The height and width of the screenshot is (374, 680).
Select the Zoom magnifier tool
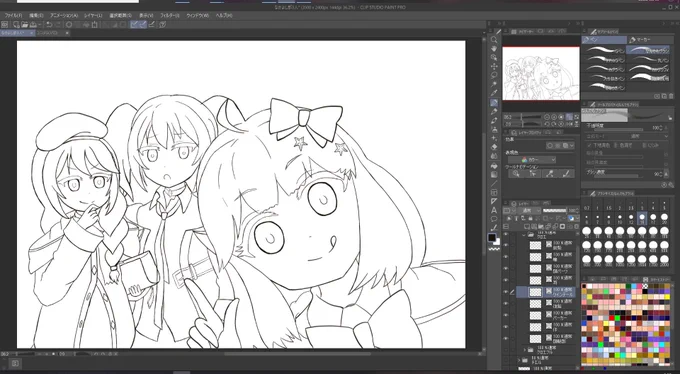(x=494, y=39)
